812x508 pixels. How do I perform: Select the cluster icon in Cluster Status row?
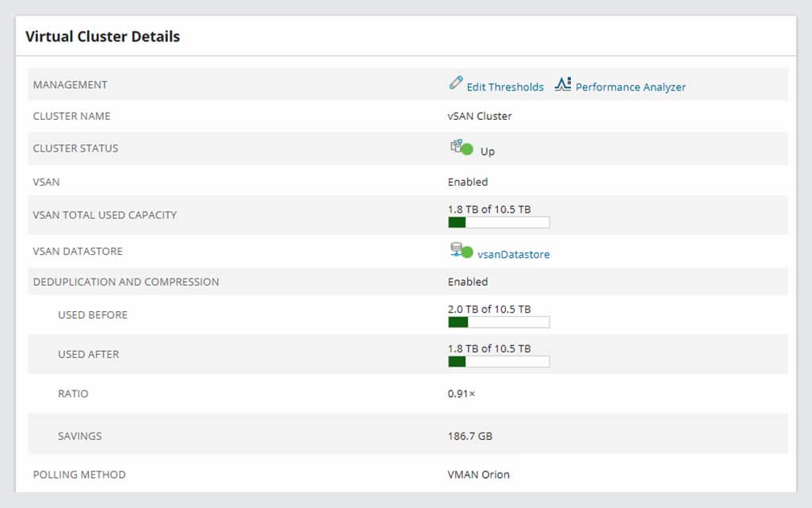point(458,146)
